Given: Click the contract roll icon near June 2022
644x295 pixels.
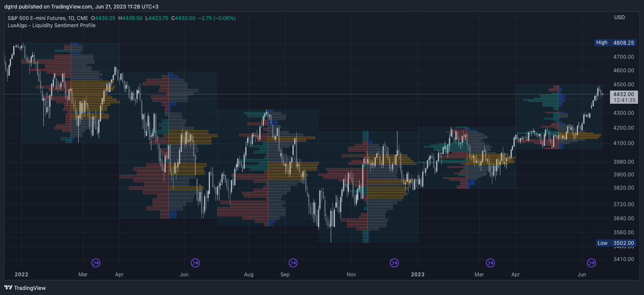Looking at the screenshot, I should click(195, 263).
